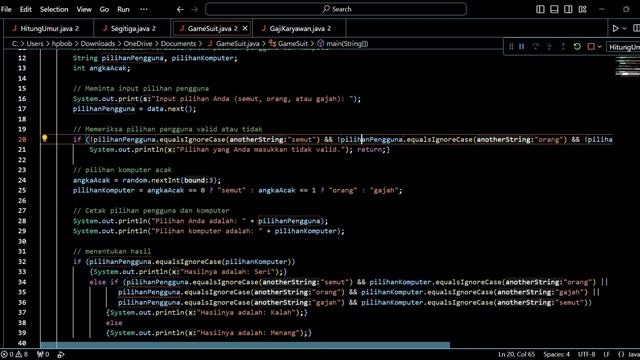Split the editor to the right
The width and height of the screenshot is (640, 360).
636,28
